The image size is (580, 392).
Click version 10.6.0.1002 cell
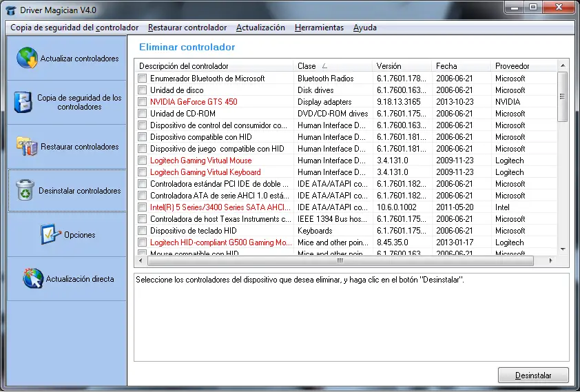[397, 207]
